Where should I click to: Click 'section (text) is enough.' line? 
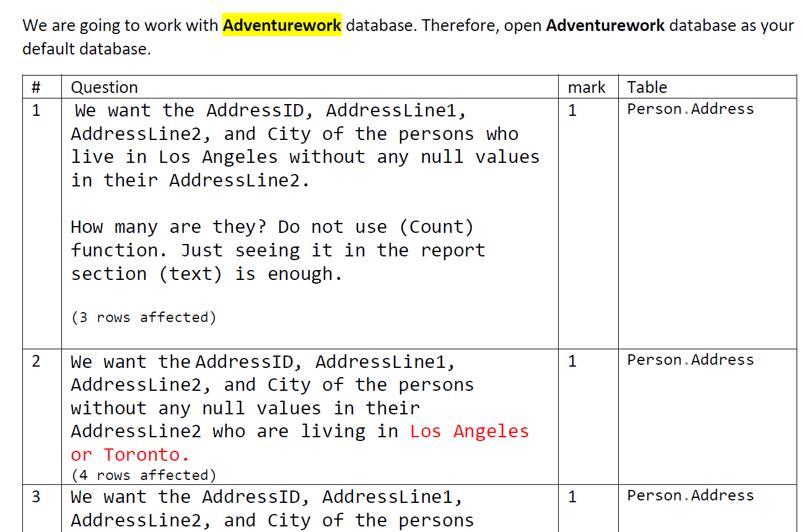click(206, 274)
